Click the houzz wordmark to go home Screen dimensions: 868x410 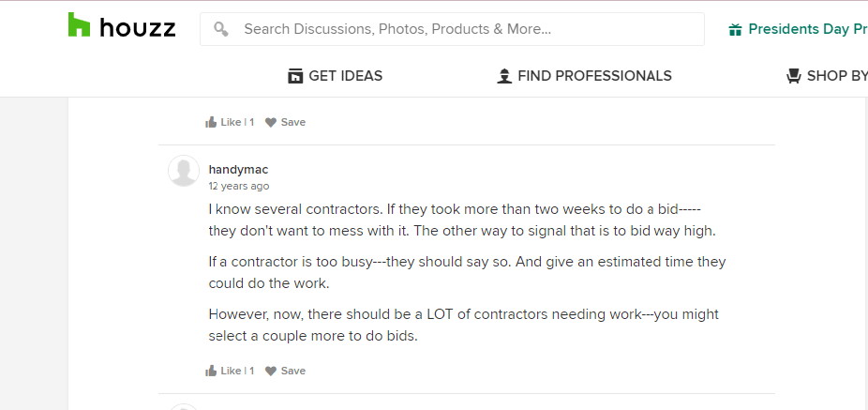point(137,28)
